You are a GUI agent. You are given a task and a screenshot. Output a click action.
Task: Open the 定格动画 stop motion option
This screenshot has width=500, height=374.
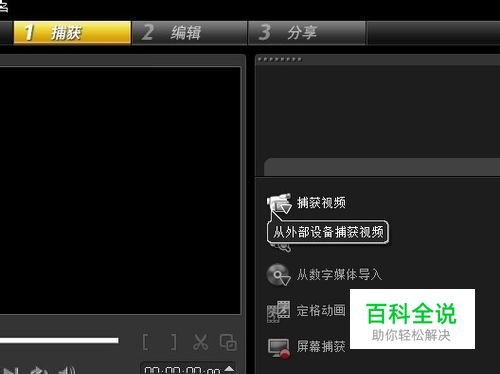click(306, 311)
